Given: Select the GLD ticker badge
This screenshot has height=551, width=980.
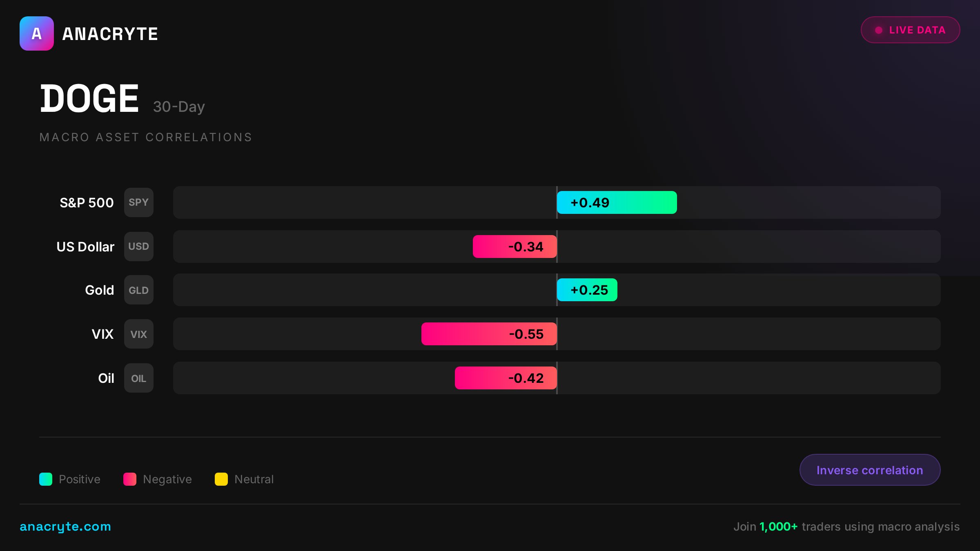Looking at the screenshot, I should pos(138,290).
